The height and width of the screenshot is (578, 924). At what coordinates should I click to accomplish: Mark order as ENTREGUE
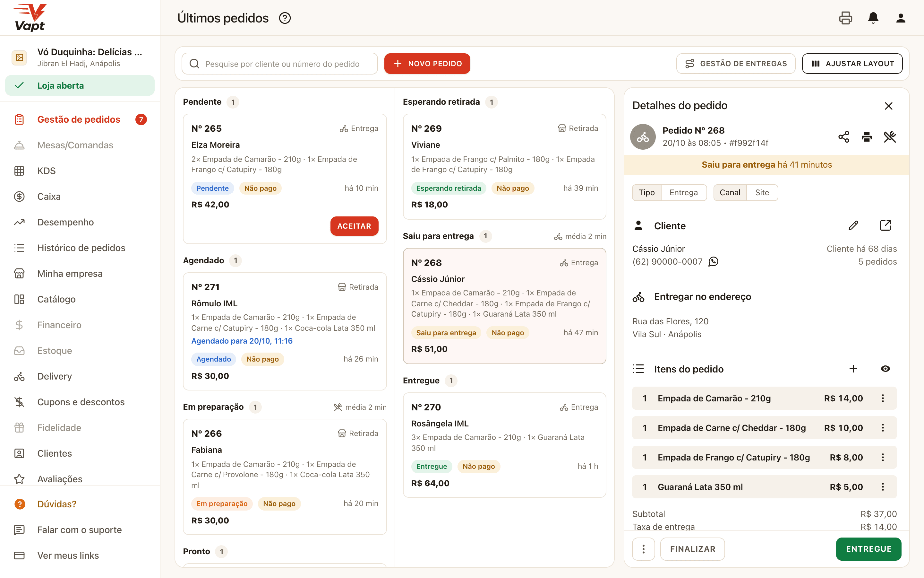click(x=868, y=549)
